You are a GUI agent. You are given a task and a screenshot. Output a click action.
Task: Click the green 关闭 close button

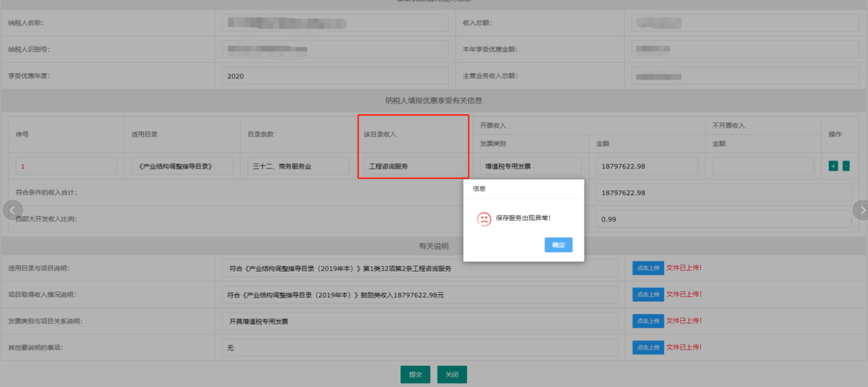(452, 374)
